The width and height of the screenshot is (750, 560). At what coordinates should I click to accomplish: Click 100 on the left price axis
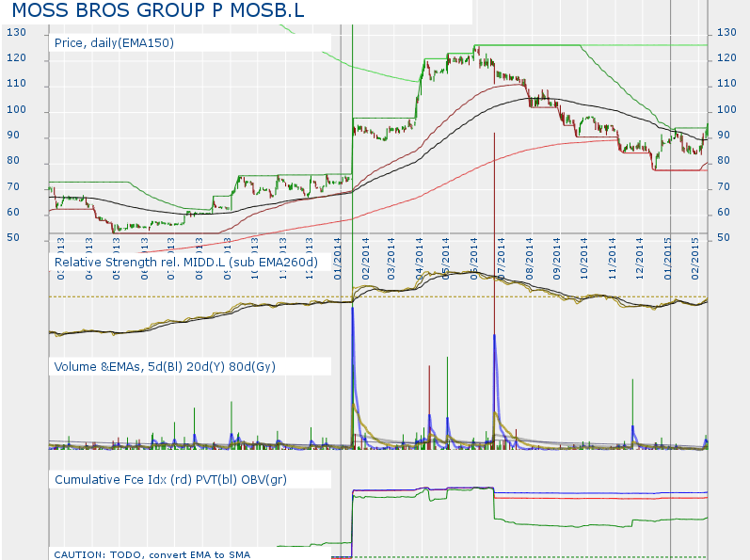click(x=16, y=109)
